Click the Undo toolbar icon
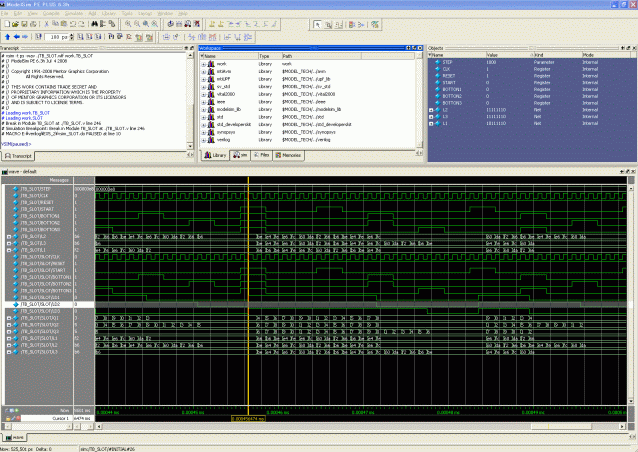 tap(73, 24)
